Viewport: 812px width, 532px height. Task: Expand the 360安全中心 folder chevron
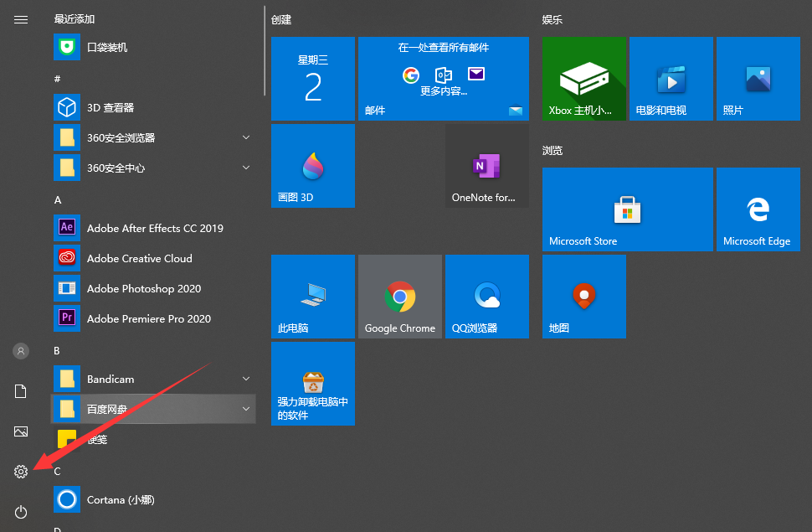246,168
